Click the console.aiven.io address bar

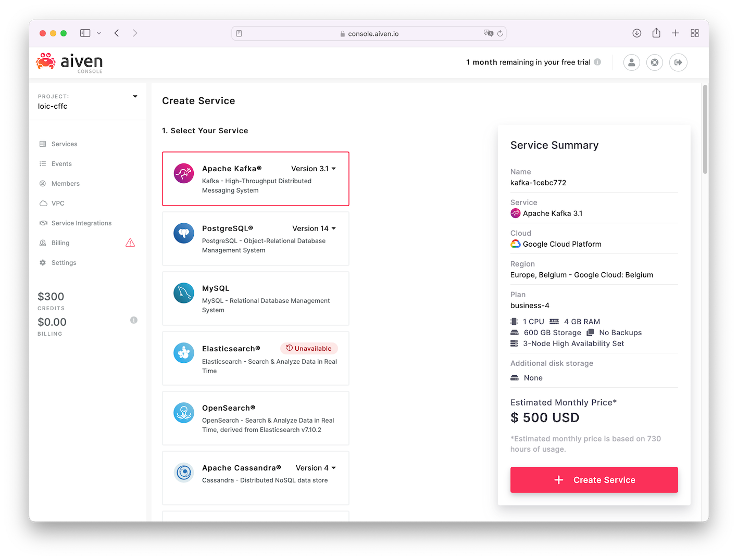[369, 33]
